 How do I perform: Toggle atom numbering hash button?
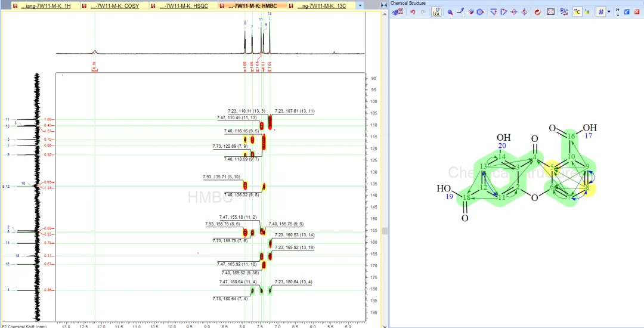click(x=601, y=12)
